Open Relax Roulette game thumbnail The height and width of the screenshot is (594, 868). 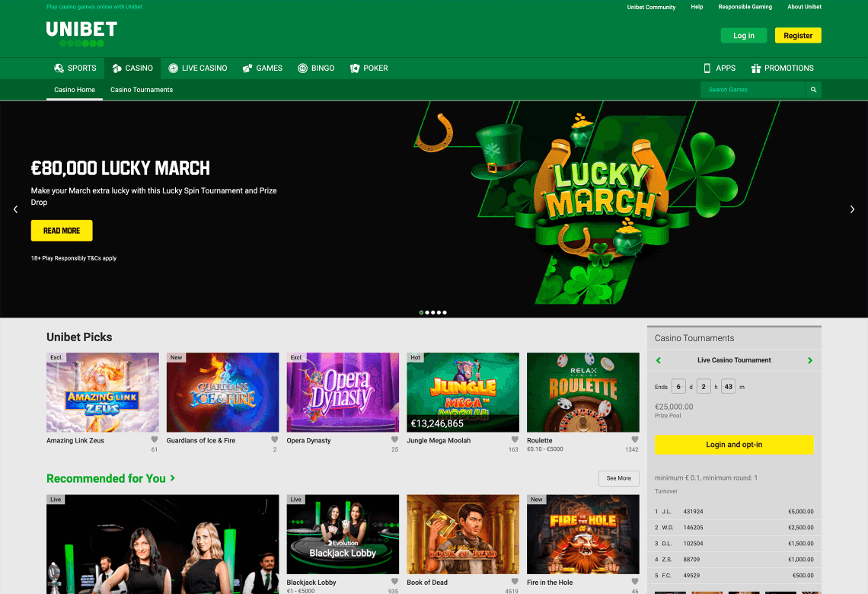(x=583, y=392)
